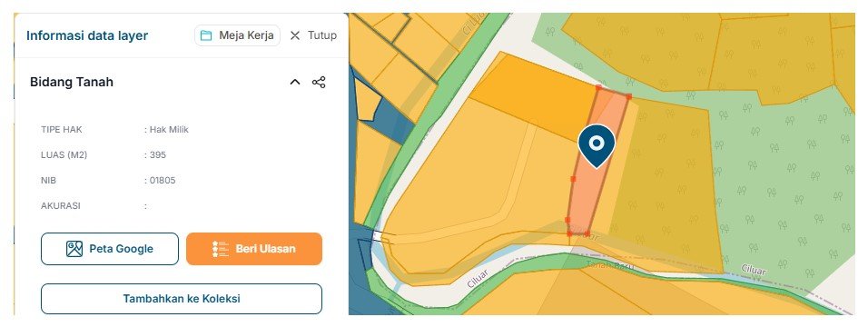Click the star list icon in Beri Ulasan

221,249
